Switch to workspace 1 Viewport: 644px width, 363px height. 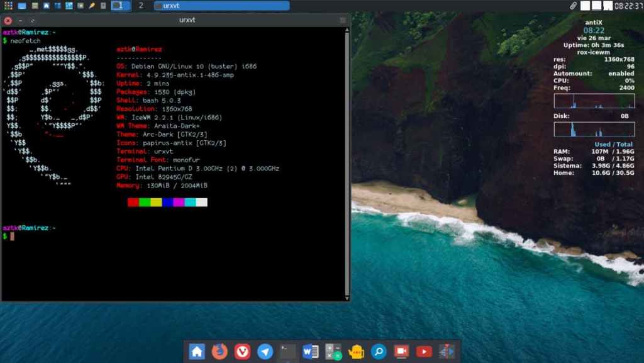coord(120,6)
